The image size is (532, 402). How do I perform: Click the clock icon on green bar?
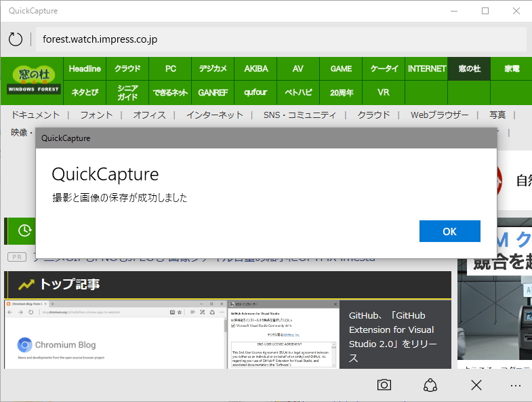pos(24,230)
